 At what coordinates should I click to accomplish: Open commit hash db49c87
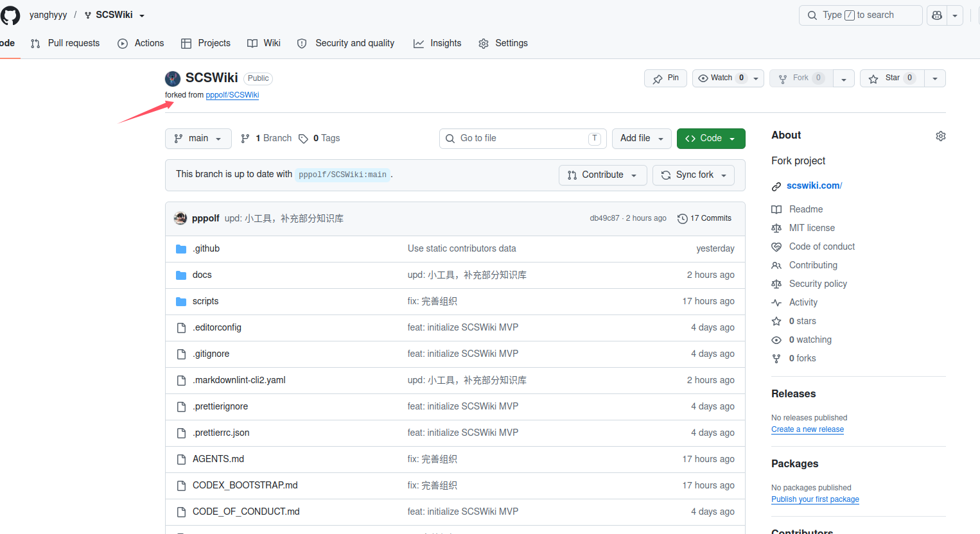point(604,218)
